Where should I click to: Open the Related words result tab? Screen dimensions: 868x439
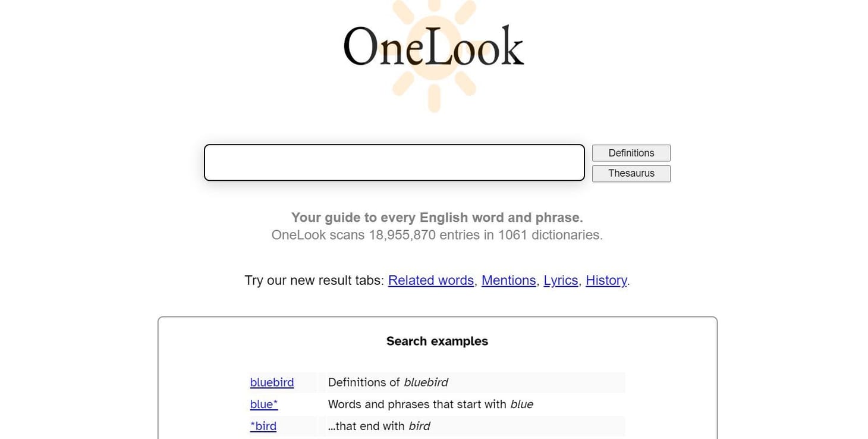click(430, 280)
